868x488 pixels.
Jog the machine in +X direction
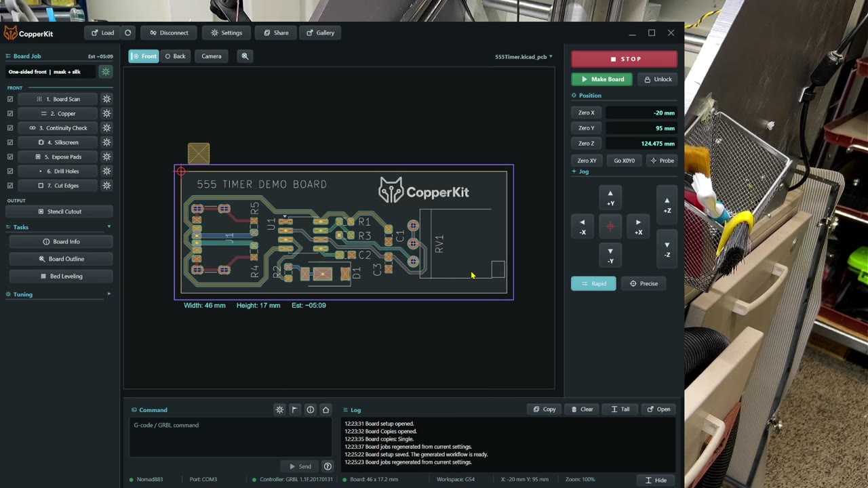[638, 227]
